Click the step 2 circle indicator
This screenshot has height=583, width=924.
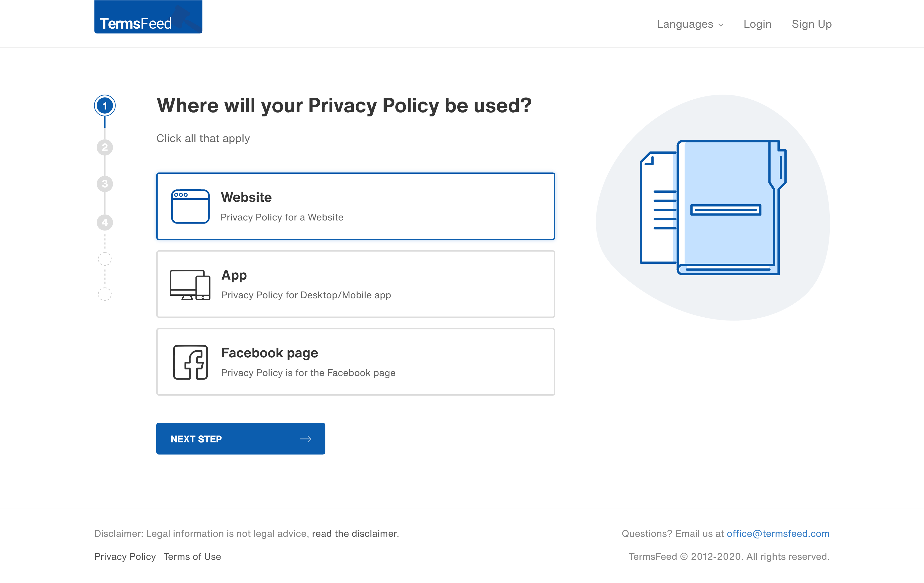pyautogui.click(x=105, y=147)
